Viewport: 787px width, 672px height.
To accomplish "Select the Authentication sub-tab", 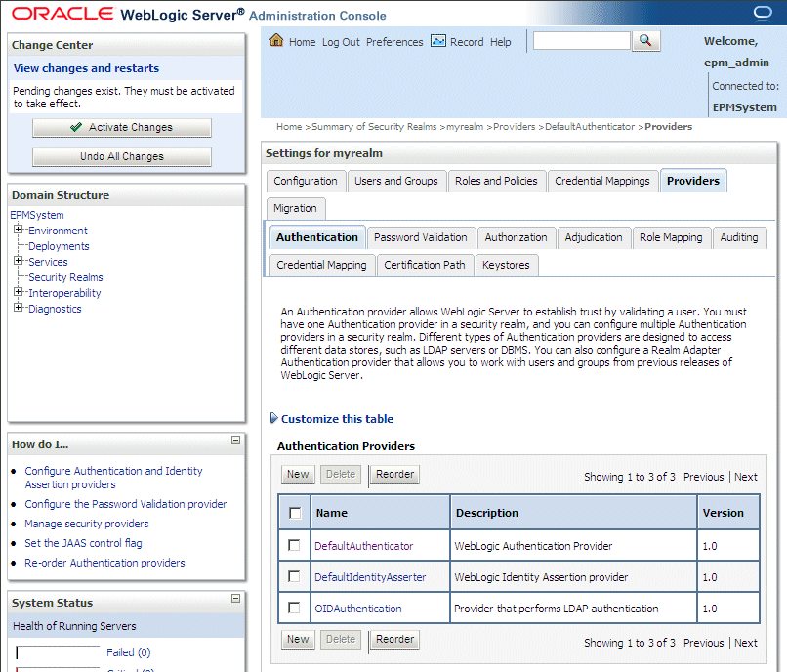I will pos(317,237).
